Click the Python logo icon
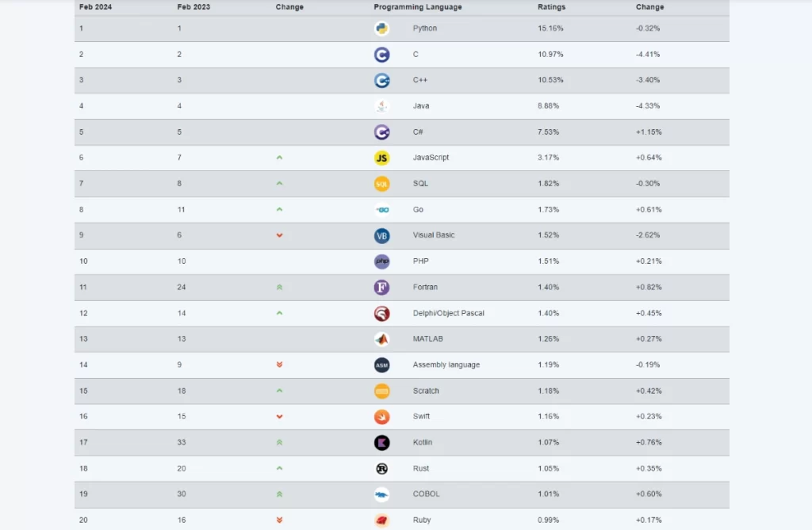The width and height of the screenshot is (812, 530). click(381, 29)
